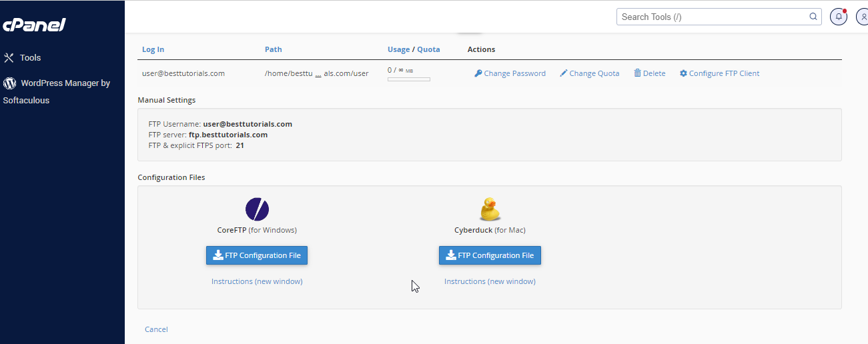Download CoreFTP FTP Configuration File
Image resolution: width=868 pixels, height=344 pixels.
257,255
